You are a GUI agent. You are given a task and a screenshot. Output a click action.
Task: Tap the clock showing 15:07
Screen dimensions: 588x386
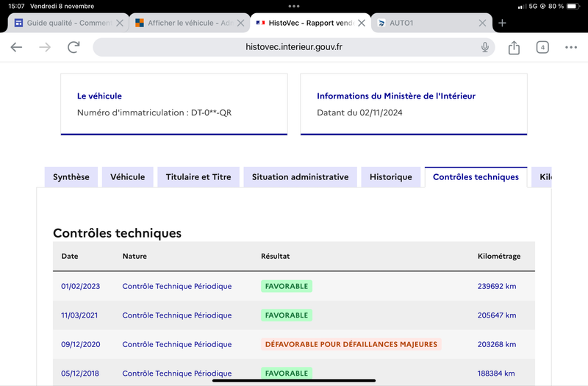click(16, 7)
